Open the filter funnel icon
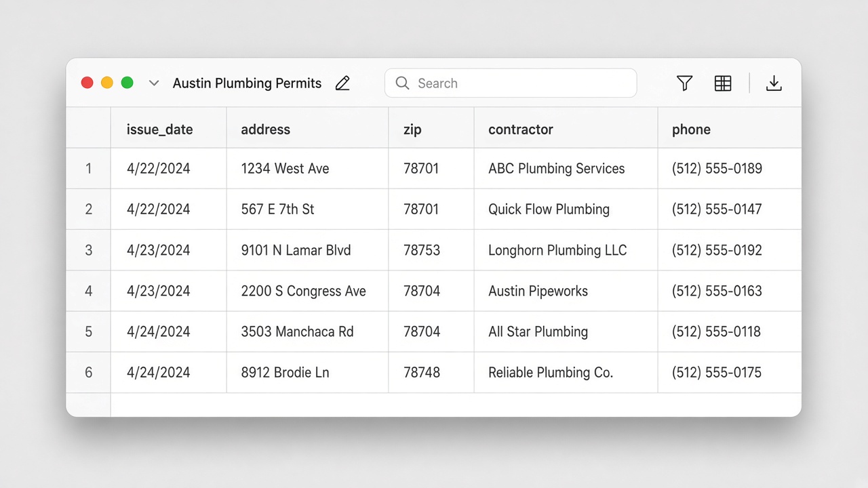This screenshot has width=868, height=488. coord(685,83)
